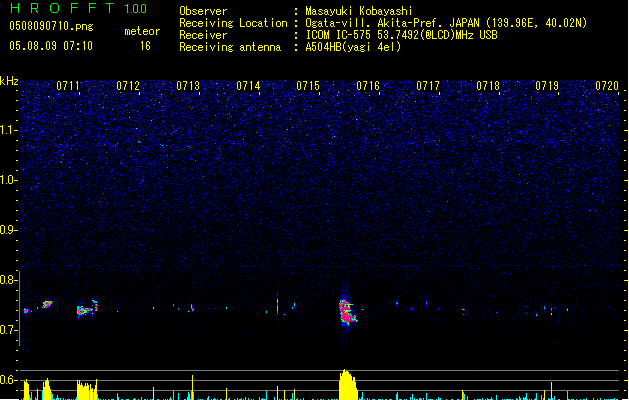This screenshot has height=400, width=629.
Task: Click the 0712 time marker
Action: tap(128, 86)
